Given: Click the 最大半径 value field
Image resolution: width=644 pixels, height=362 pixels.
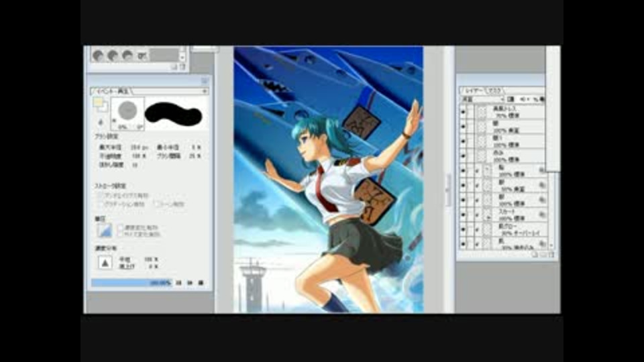Looking at the screenshot, I should click(x=140, y=147).
